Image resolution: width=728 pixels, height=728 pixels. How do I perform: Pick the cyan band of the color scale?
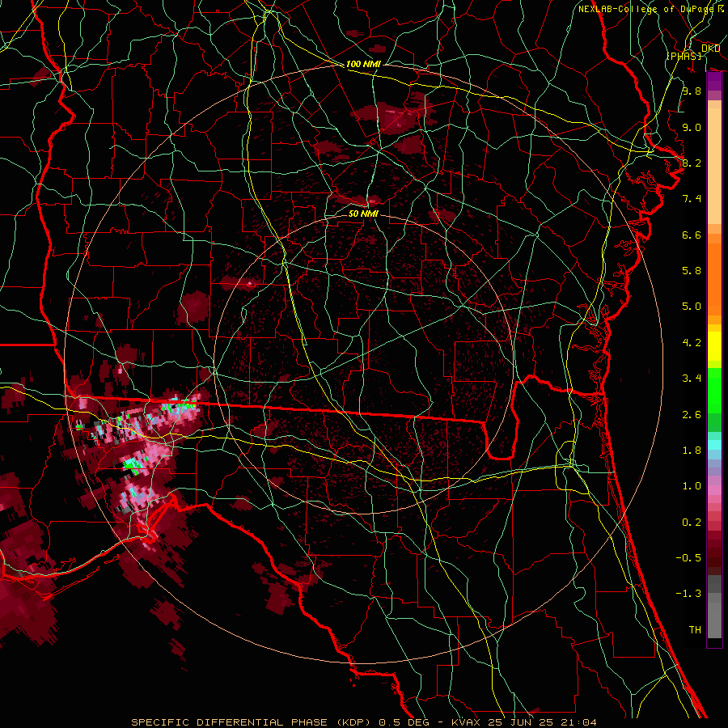click(714, 445)
